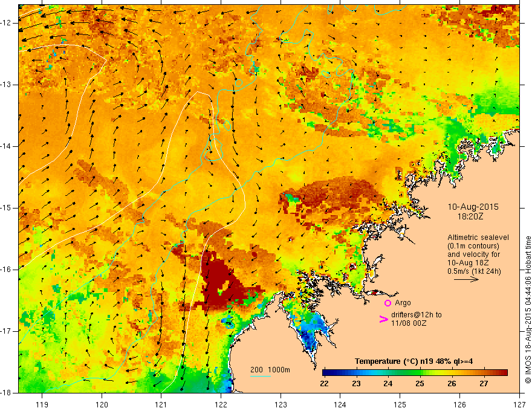Click the velocity scale arrow in legend

pyautogui.click(x=466, y=279)
